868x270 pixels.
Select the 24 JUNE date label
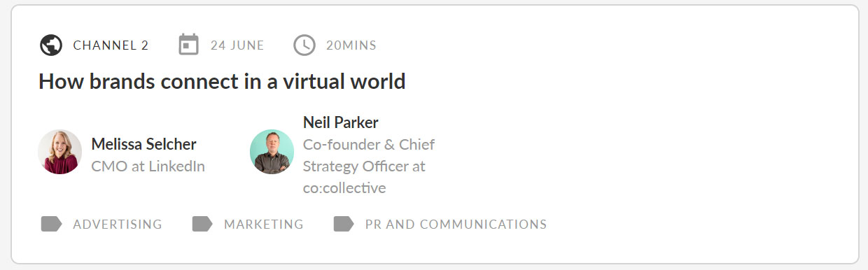click(x=237, y=45)
